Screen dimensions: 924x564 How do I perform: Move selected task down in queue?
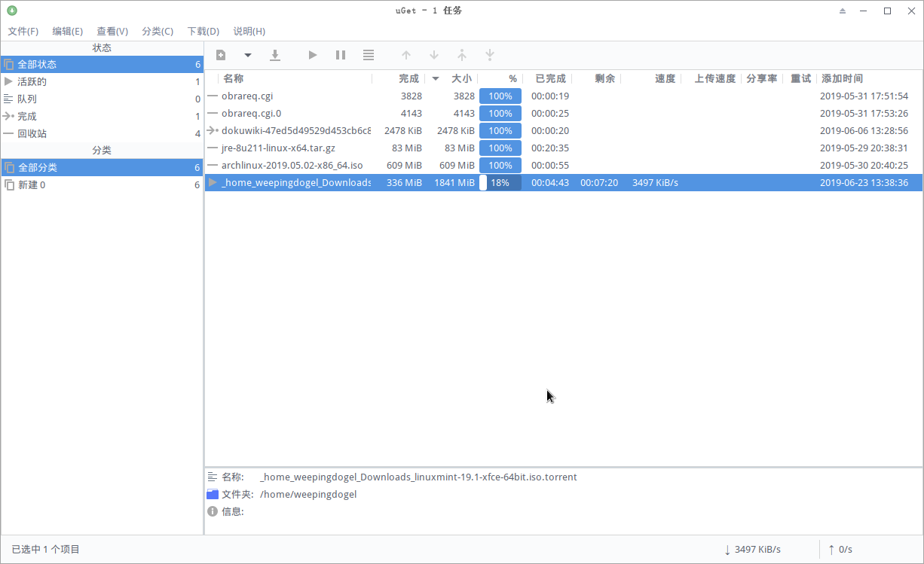(434, 54)
